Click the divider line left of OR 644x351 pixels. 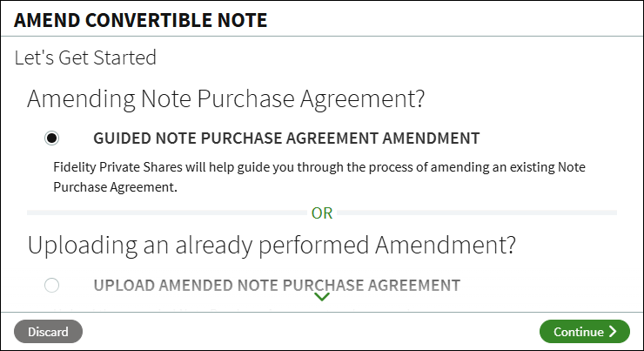coord(165,213)
